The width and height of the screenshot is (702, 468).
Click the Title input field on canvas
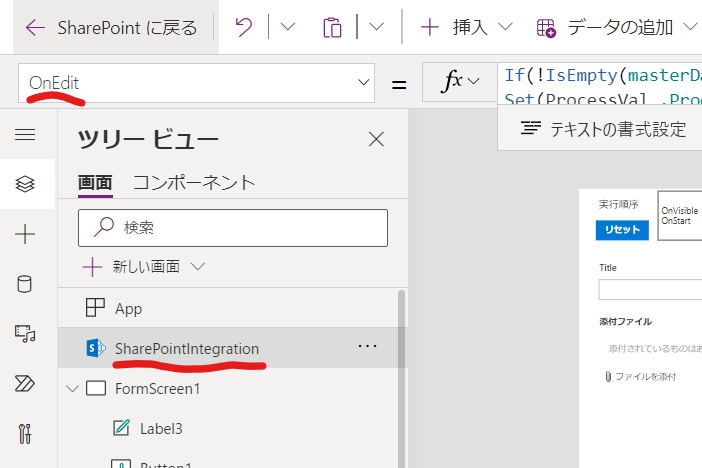click(x=650, y=289)
